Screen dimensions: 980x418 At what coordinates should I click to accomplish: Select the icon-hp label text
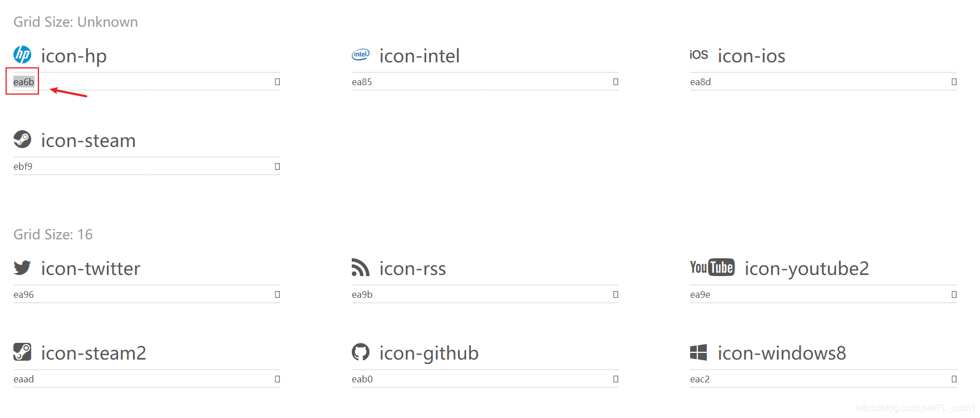tap(74, 56)
